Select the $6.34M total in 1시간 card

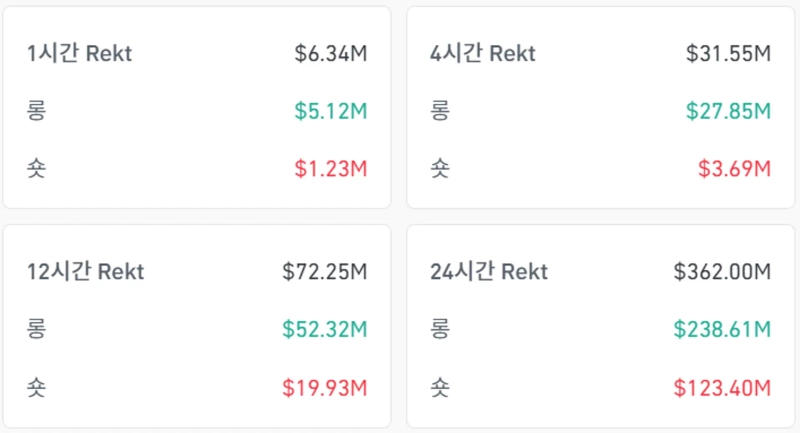tap(331, 54)
